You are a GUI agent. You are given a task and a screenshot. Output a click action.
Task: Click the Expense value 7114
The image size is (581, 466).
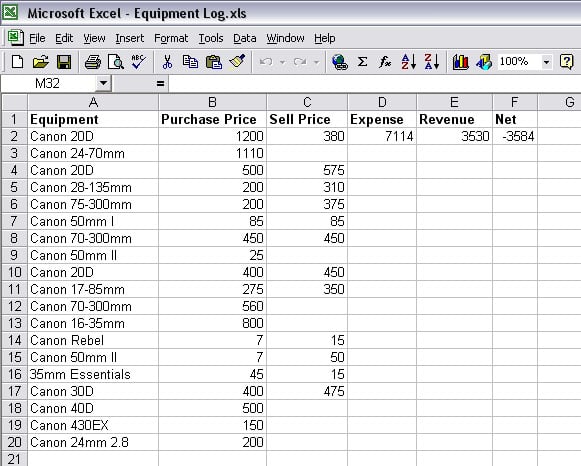tap(382, 136)
